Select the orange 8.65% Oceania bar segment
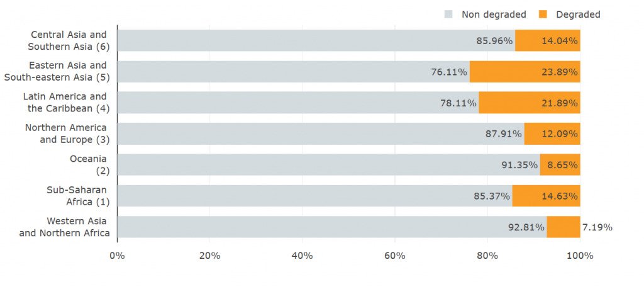644x289 pixels. pyautogui.click(x=560, y=165)
